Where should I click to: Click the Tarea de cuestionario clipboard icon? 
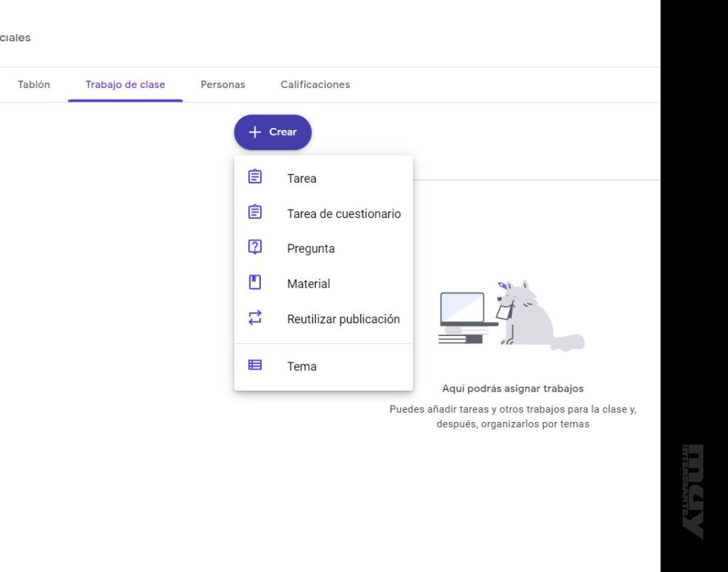255,212
